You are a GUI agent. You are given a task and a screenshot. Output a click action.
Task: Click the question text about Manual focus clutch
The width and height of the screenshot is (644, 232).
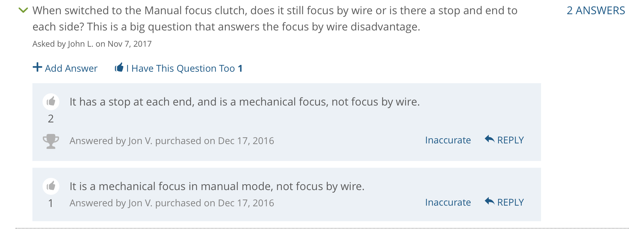(x=275, y=19)
